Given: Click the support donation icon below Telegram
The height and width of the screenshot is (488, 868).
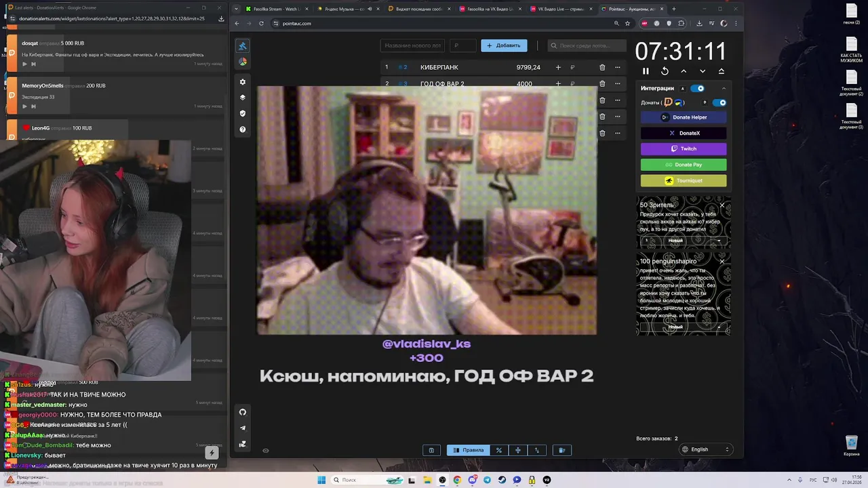Looking at the screenshot, I should 243,444.
